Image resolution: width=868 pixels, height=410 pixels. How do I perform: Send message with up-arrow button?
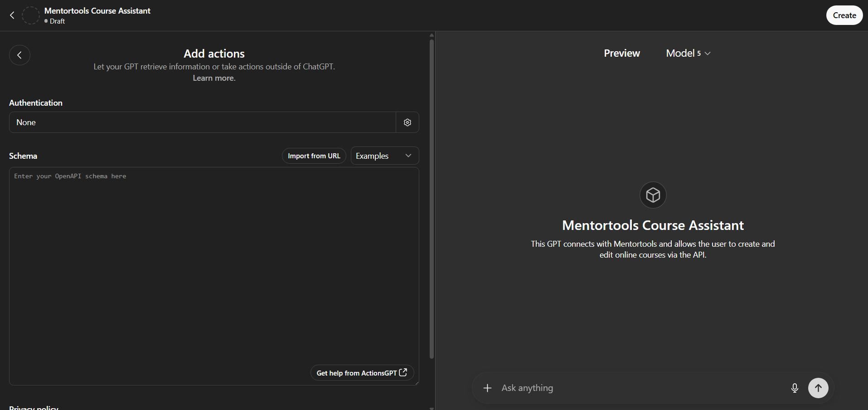tap(818, 388)
